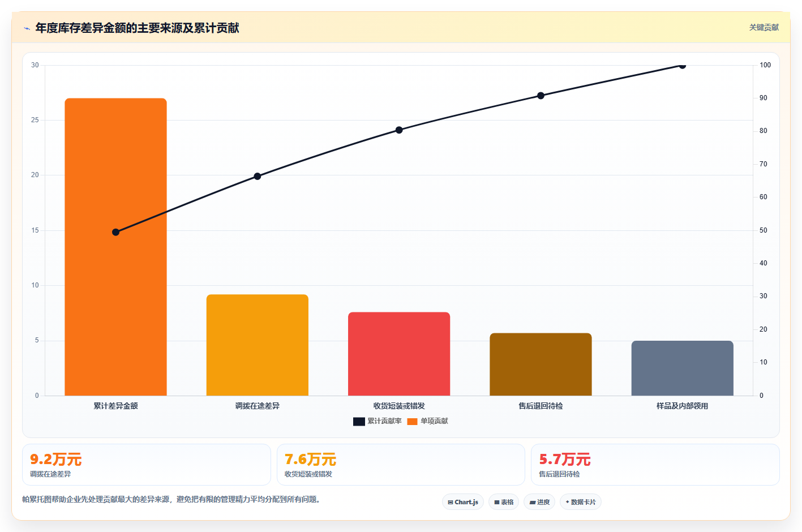802x532 pixels.
Task: Click the line point above 样品及内部领用 bar
Action: 682,65
